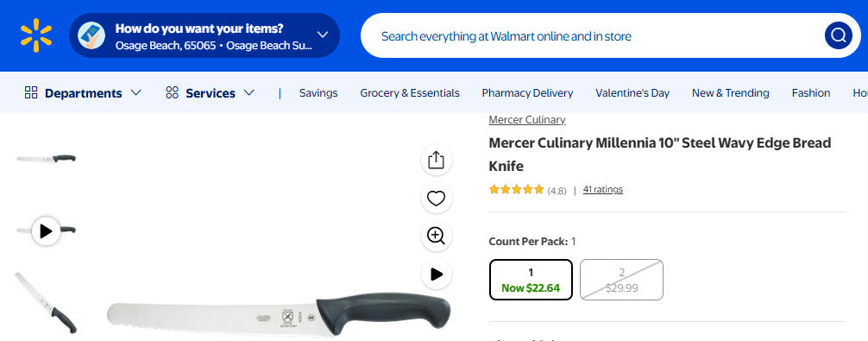Click the Walmart spark logo
The height and width of the screenshot is (341, 868).
pyautogui.click(x=36, y=35)
